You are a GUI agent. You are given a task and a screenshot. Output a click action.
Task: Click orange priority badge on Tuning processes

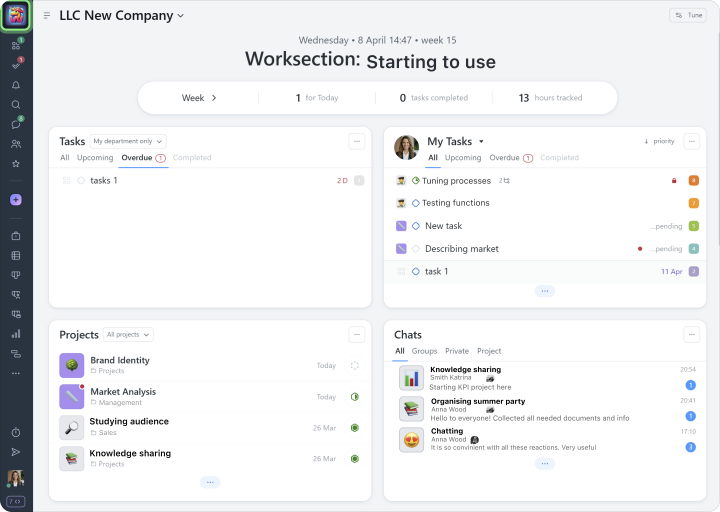tap(694, 180)
